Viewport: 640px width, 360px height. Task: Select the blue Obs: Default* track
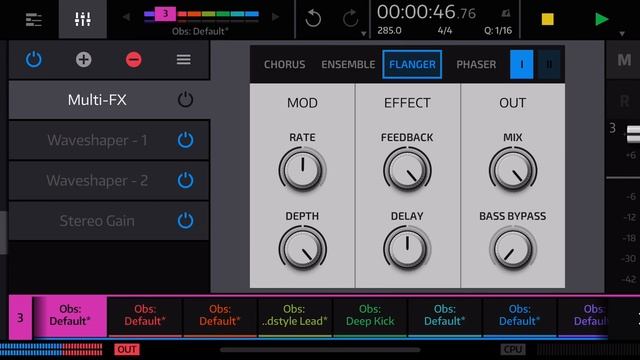520,315
